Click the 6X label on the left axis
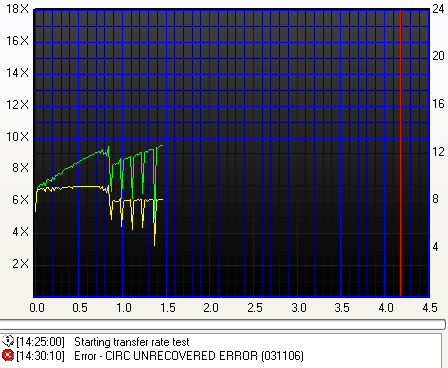 21,200
